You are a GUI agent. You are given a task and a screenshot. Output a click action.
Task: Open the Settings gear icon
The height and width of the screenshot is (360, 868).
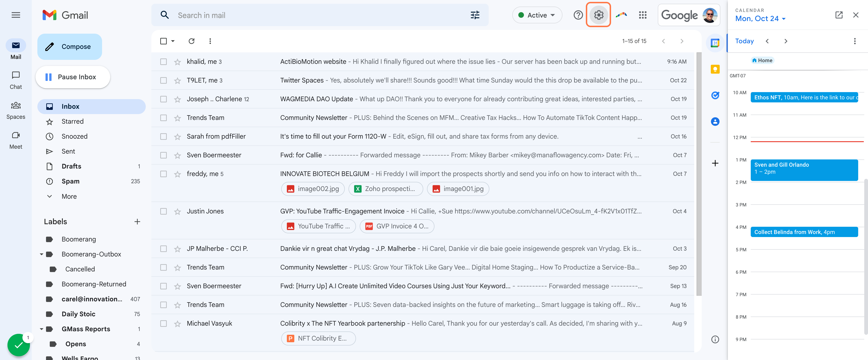pos(598,15)
